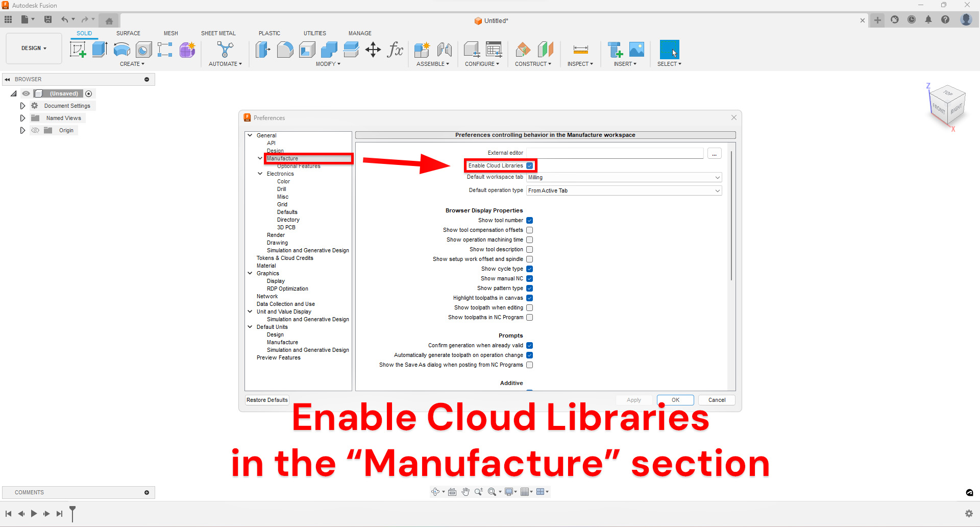The image size is (980, 527).
Task: Activate the Move/Copy arrows tool
Action: coord(373,50)
